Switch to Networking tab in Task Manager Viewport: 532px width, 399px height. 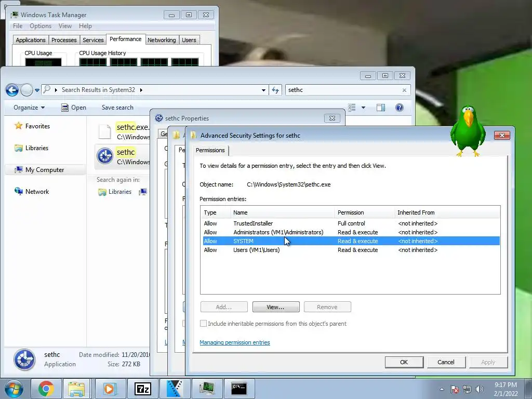162,40
